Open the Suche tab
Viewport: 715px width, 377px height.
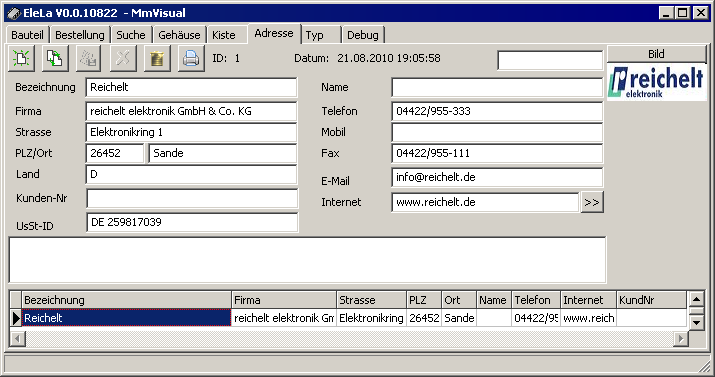(x=131, y=35)
